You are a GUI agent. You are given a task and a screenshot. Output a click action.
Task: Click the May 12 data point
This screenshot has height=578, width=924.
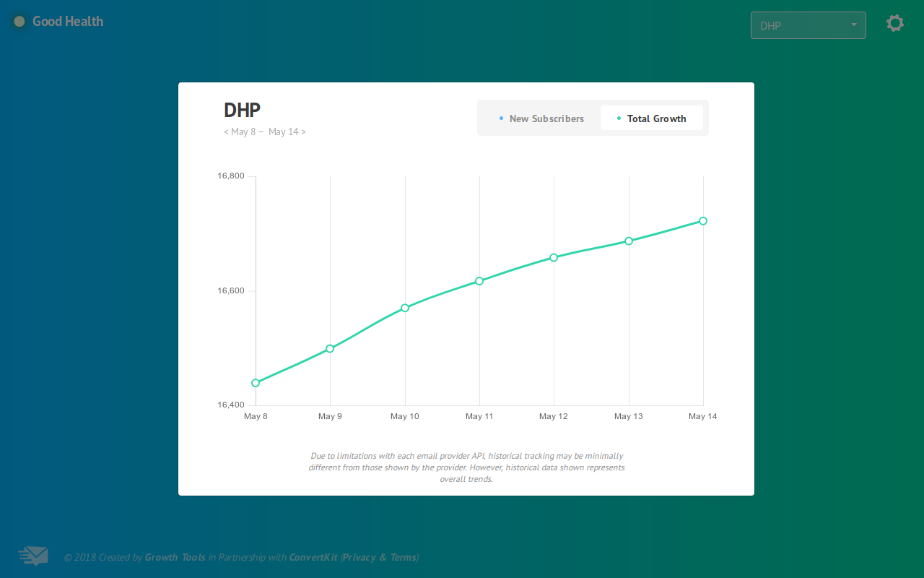554,257
